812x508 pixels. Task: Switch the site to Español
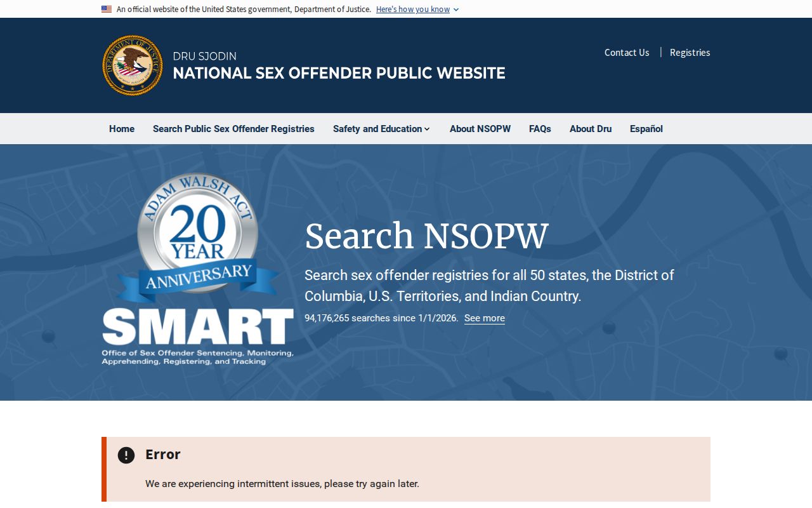click(646, 129)
